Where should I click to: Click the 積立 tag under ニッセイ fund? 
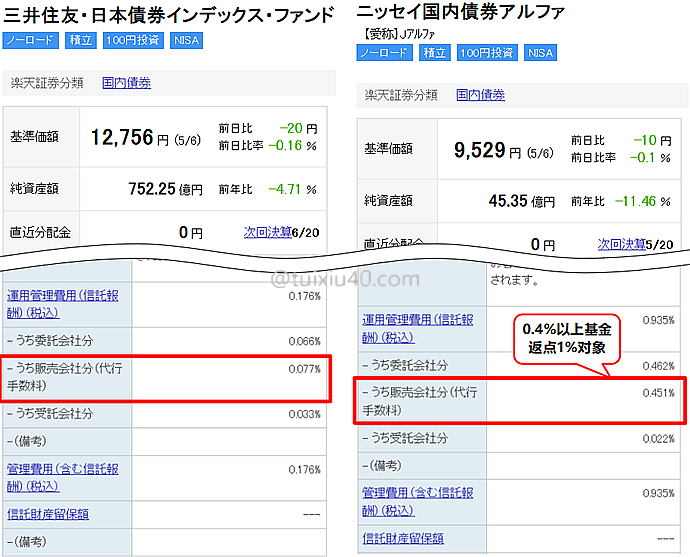[x=435, y=53]
